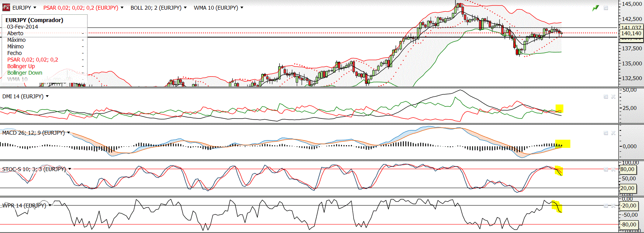The width and height of the screenshot is (644, 233).
Task: Click the 132,500 price axis label
Action: coord(632,78)
